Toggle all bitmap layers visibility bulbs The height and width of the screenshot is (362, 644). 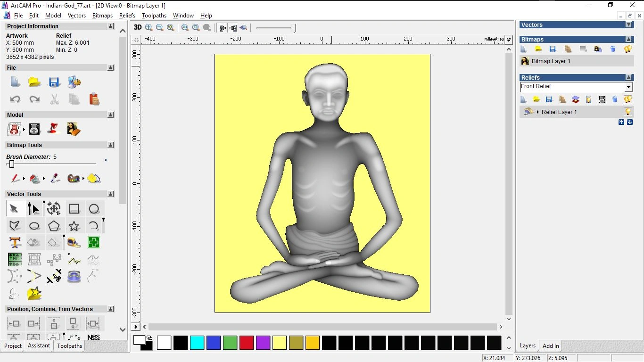627,49
